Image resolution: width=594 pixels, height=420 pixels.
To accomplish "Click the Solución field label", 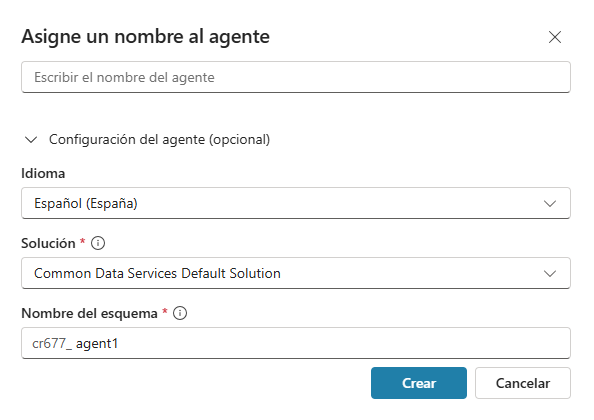I will tap(48, 243).
